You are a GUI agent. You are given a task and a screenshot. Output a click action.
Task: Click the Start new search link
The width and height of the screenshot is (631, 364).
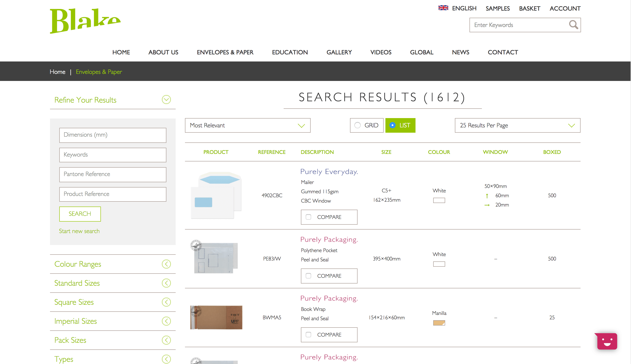click(x=79, y=231)
